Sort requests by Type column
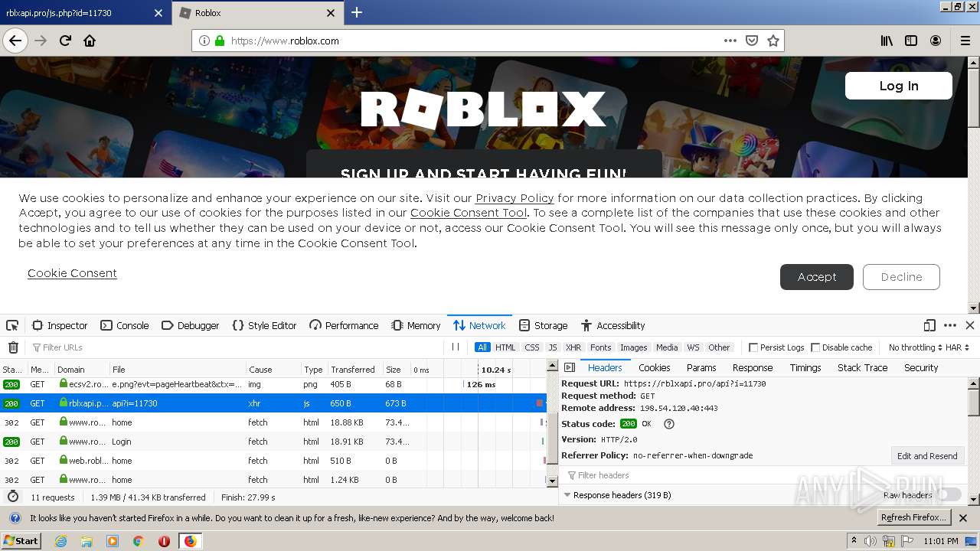Screen dimensions: 980x551 [313, 370]
